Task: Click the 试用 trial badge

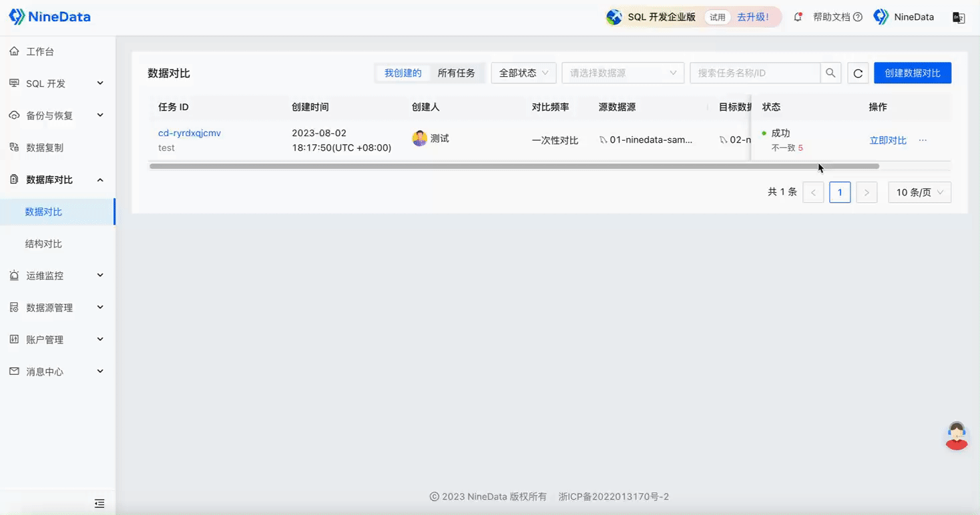Action: (x=718, y=17)
